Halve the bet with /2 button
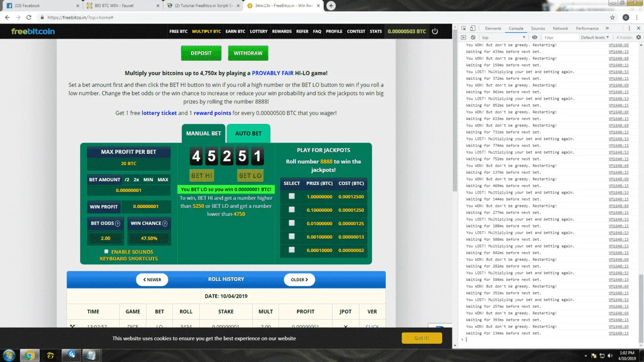The width and height of the screenshot is (644, 362). pos(127,180)
